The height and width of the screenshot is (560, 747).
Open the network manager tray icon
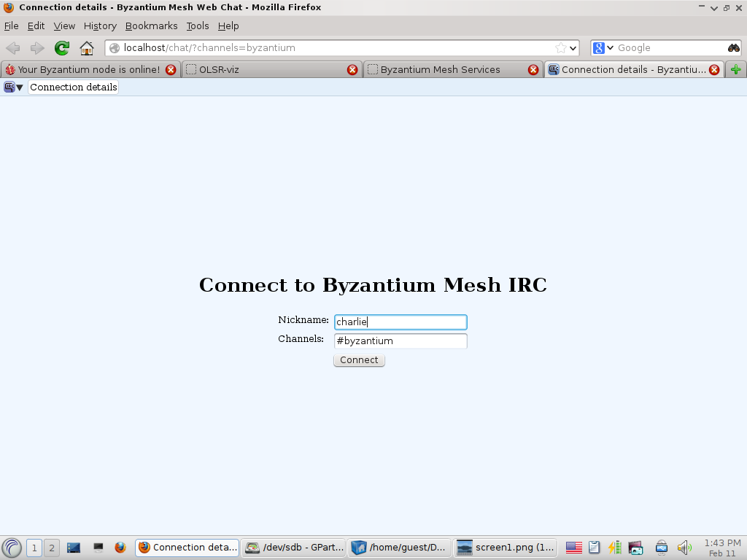pos(661,548)
